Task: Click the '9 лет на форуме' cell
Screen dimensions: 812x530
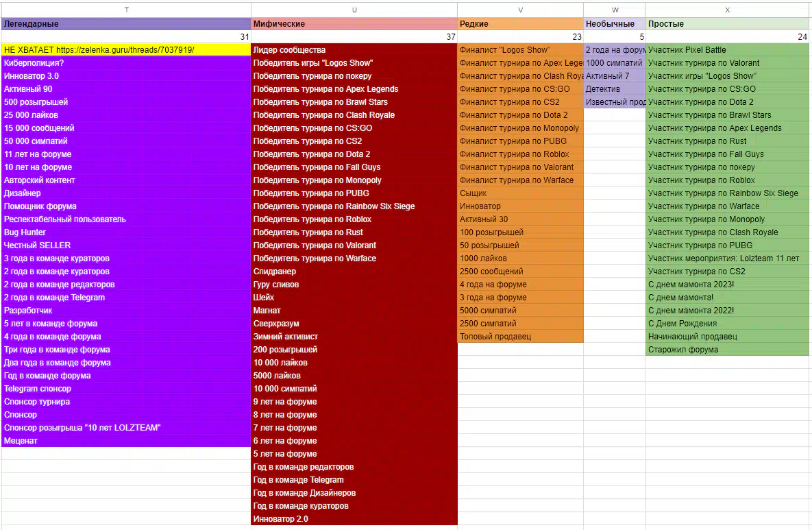Action: tap(354, 402)
